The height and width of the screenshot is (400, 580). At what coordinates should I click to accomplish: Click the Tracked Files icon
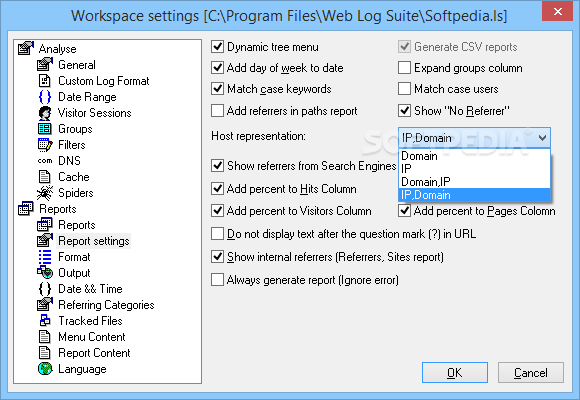click(x=45, y=320)
